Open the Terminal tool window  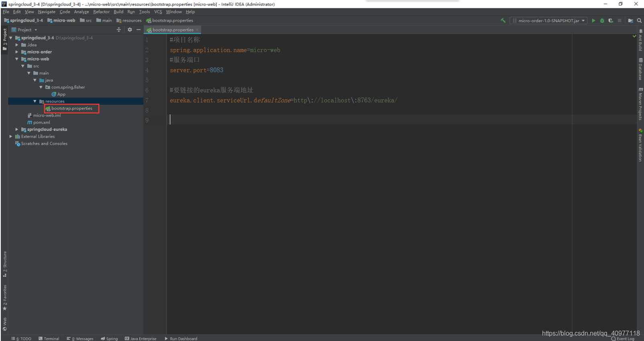click(49, 339)
